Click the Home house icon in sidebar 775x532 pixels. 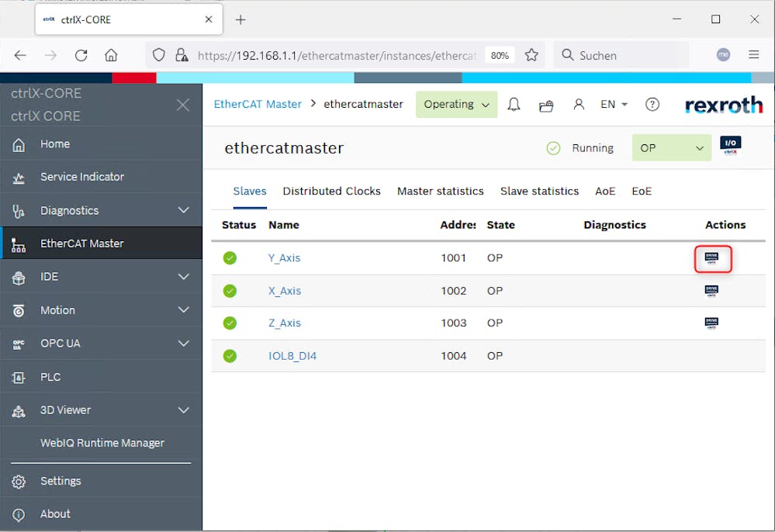click(x=19, y=145)
